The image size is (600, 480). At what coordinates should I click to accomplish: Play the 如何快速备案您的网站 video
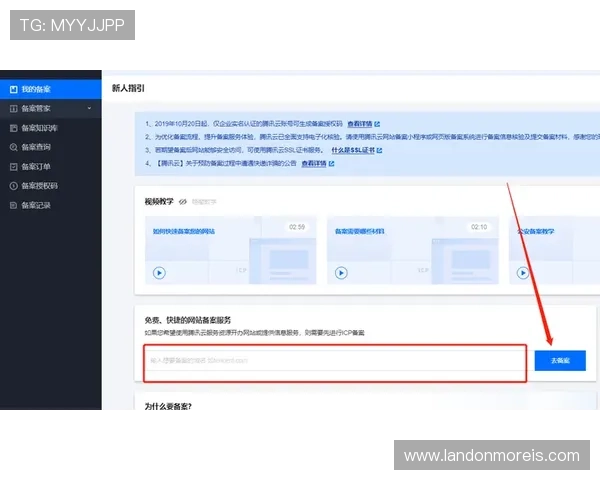tap(159, 273)
